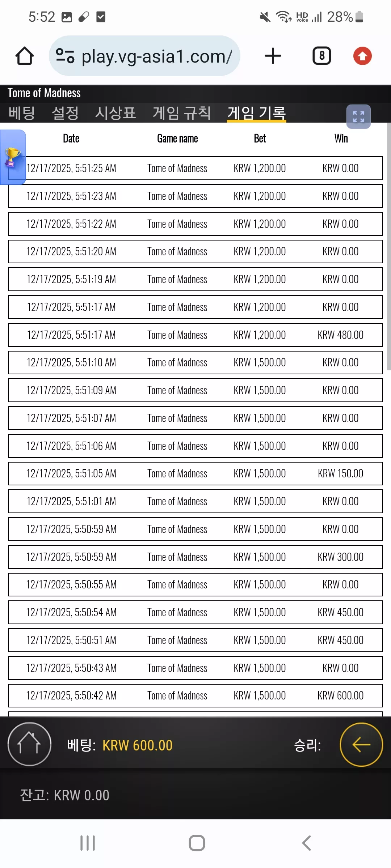391x868 pixels.
Task: Open the 5:50:42 AM record with KRW 600.00 win
Action: [195, 695]
